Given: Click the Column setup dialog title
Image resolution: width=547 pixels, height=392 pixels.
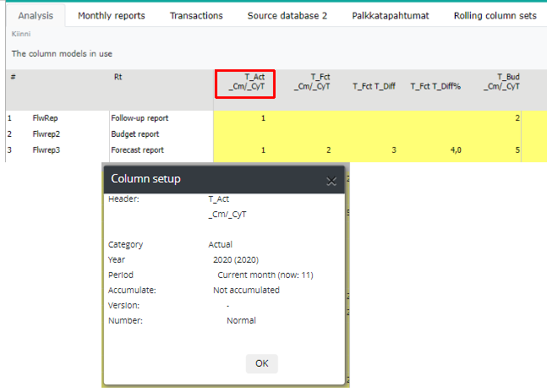Looking at the screenshot, I should [145, 179].
